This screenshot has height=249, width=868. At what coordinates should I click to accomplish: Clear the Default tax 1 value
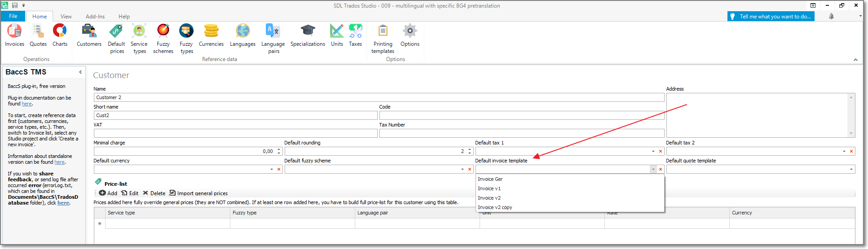661,151
